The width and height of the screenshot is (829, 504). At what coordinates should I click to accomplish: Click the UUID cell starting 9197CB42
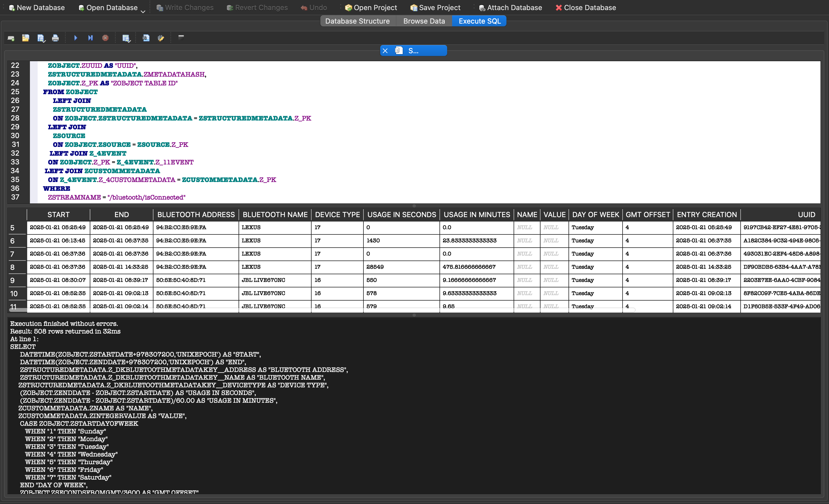tap(781, 228)
